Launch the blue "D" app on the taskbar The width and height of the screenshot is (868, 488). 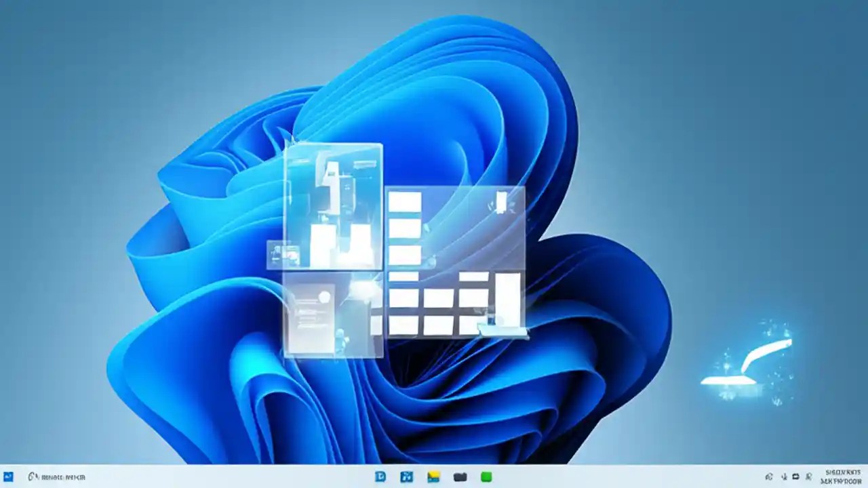(x=381, y=476)
